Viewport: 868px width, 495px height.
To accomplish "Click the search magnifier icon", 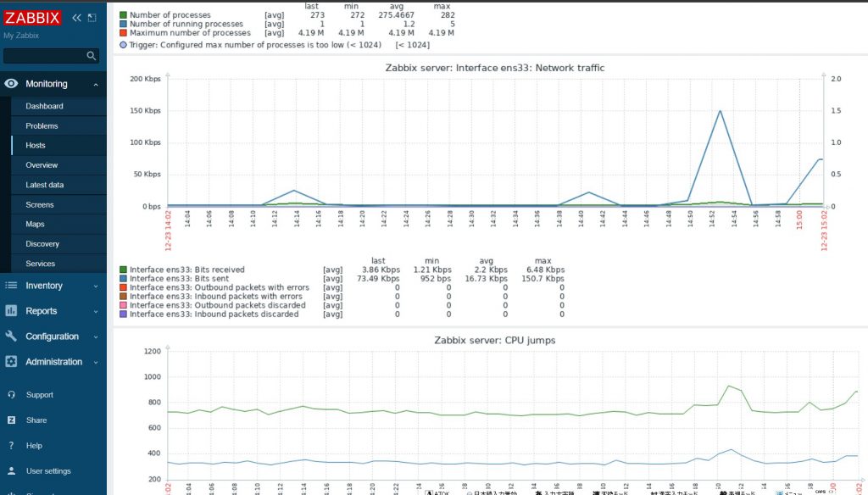I will [x=92, y=55].
